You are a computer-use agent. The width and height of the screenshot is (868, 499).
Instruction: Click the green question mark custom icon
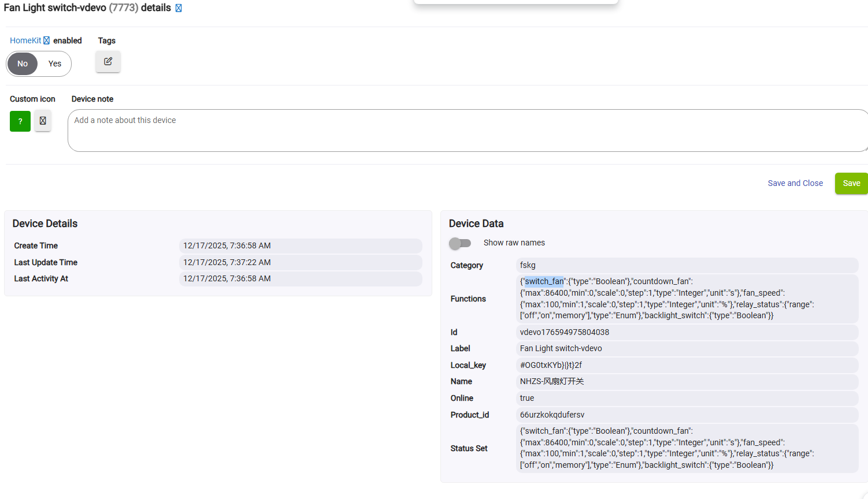[x=20, y=121]
